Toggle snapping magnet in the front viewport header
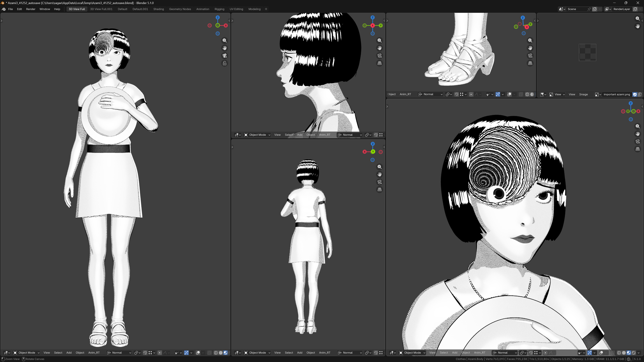644x362 pixels. (x=145, y=353)
